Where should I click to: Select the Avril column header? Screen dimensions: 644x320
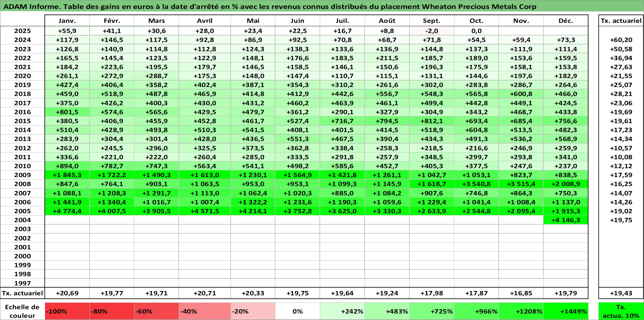[x=205, y=21]
